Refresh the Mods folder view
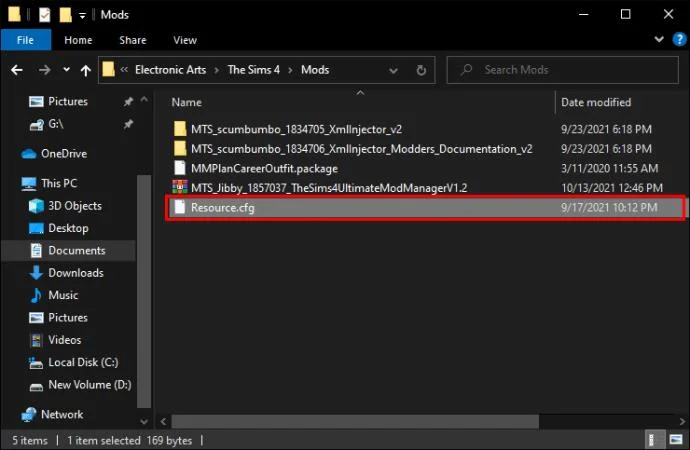Screen dimensions: 690x450 coord(421,70)
